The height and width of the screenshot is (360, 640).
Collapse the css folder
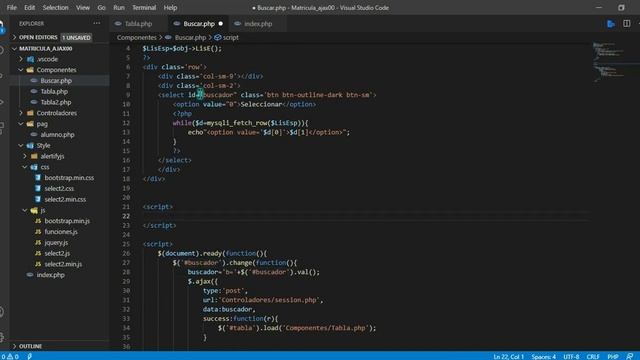[x=45, y=167]
